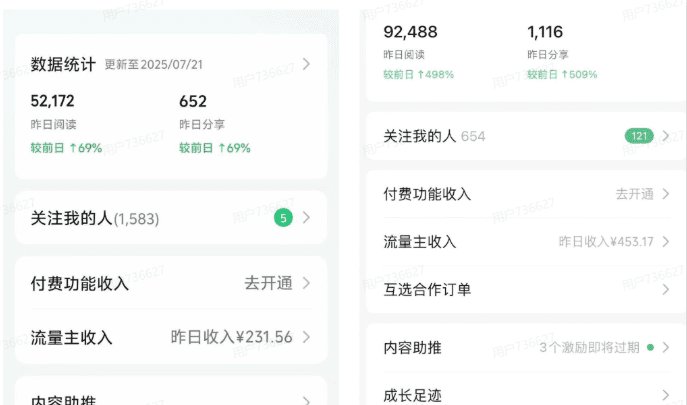The image size is (687, 405).
Task: Click the chevron beside the 121 badge
Action: click(666, 135)
